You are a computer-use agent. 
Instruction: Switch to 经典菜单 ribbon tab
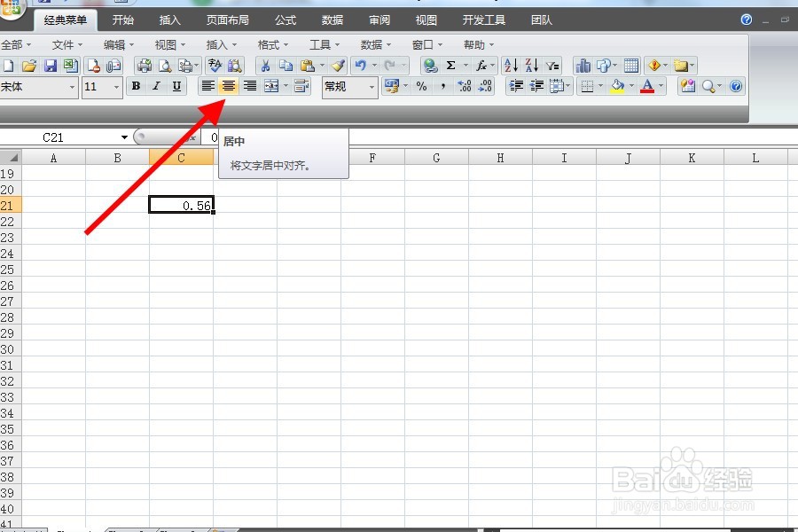click(65, 20)
